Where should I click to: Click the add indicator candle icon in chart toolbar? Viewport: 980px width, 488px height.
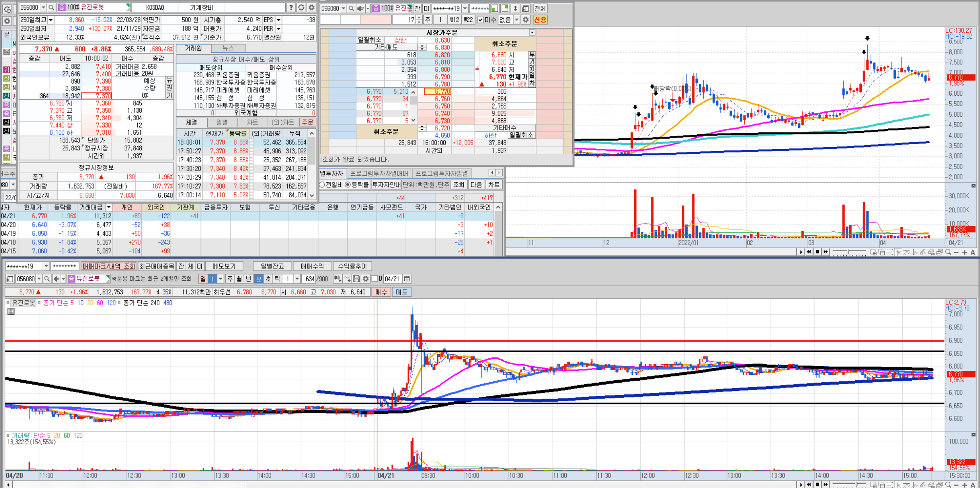[337, 279]
